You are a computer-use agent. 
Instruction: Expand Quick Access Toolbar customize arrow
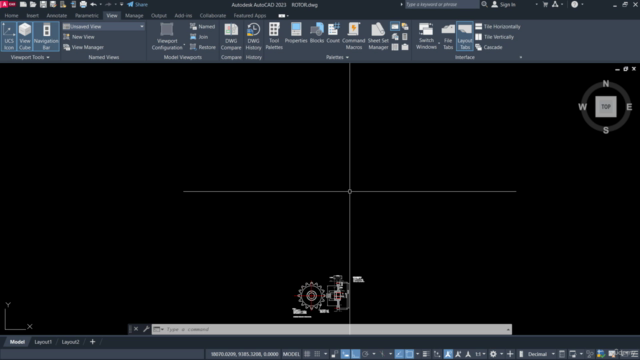pos(122,4)
